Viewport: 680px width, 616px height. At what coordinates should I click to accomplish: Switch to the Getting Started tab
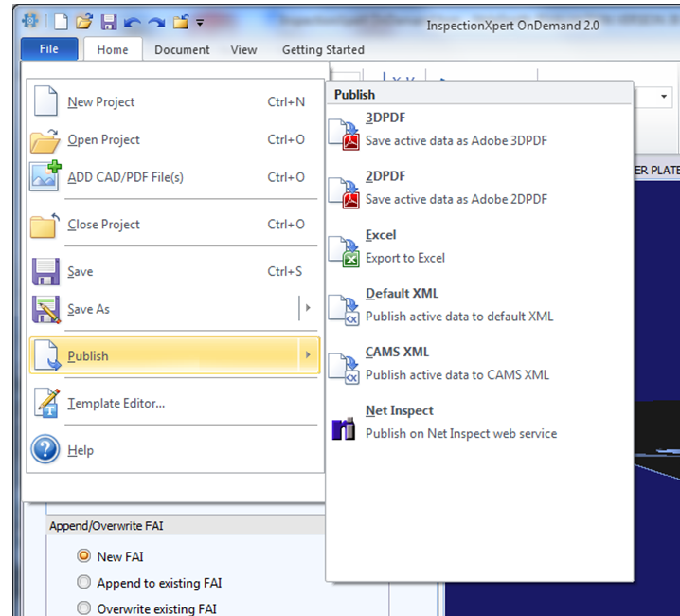click(323, 50)
